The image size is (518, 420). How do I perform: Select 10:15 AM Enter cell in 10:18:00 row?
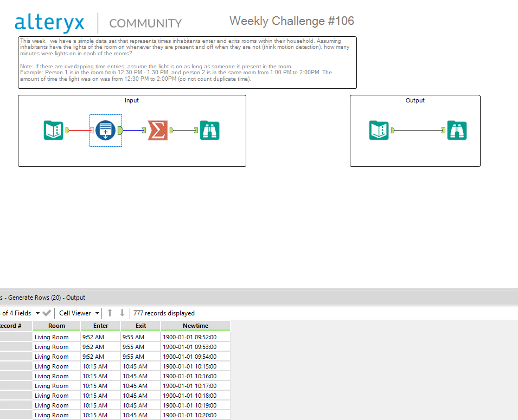pos(100,396)
